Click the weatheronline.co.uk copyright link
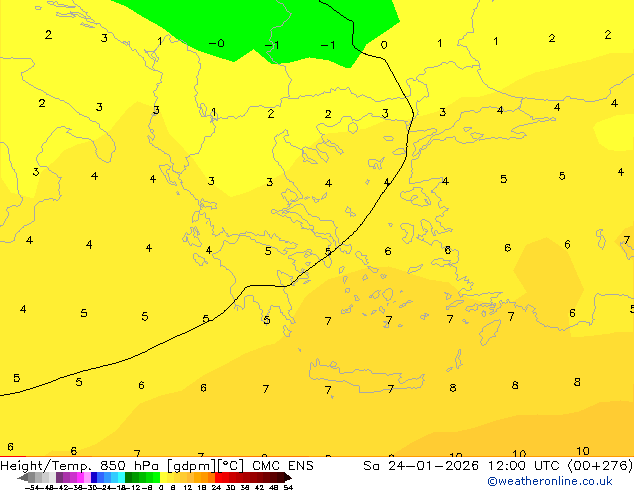This screenshot has height=490, width=634. pyautogui.click(x=549, y=481)
